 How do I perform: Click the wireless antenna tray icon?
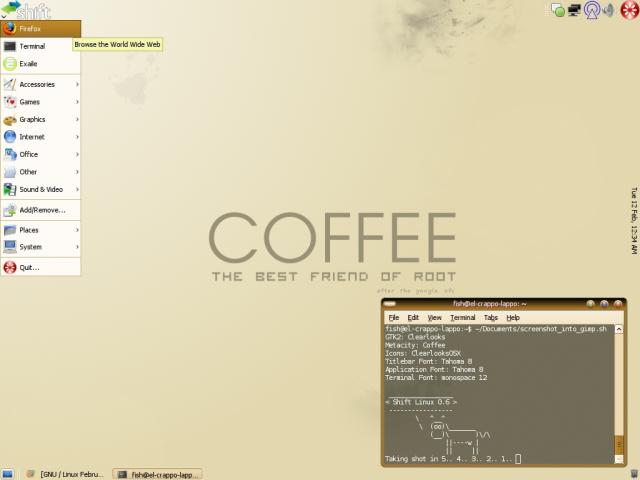[x=591, y=10]
